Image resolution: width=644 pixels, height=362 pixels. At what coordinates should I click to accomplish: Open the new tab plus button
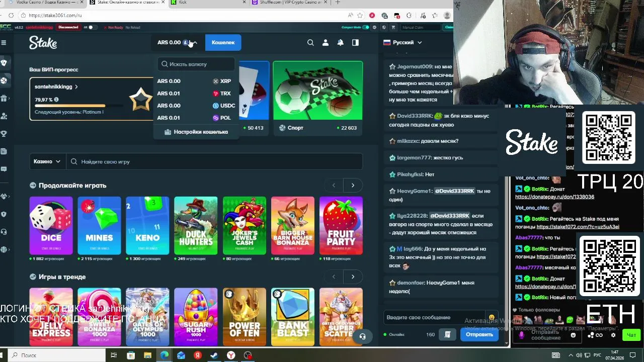(338, 3)
